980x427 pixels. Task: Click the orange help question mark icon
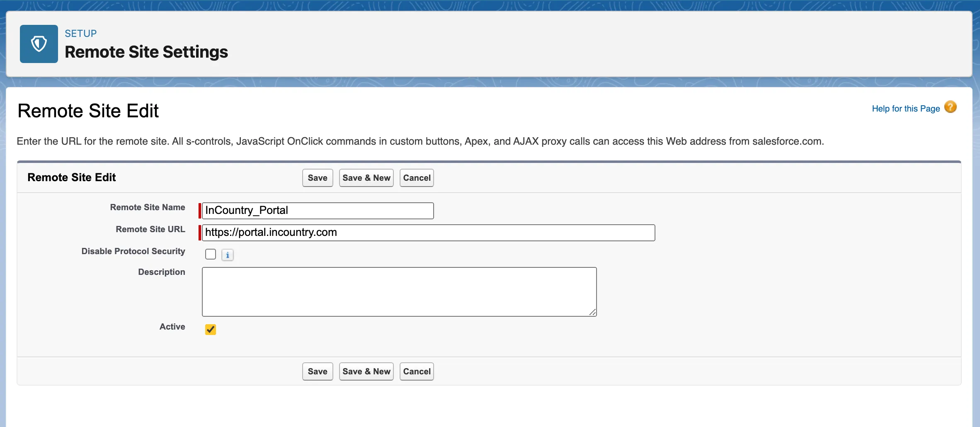coord(950,107)
